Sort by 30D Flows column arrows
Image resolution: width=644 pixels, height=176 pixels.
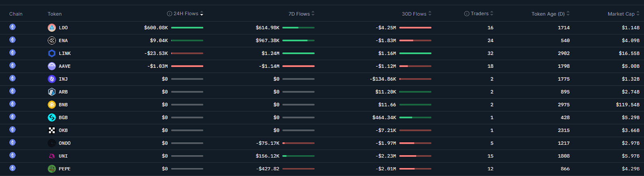tap(429, 14)
